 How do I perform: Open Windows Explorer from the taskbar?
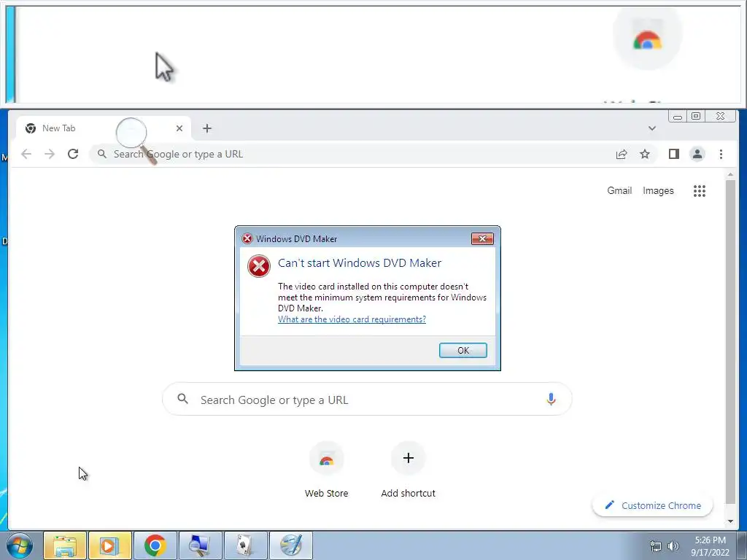tap(65, 545)
